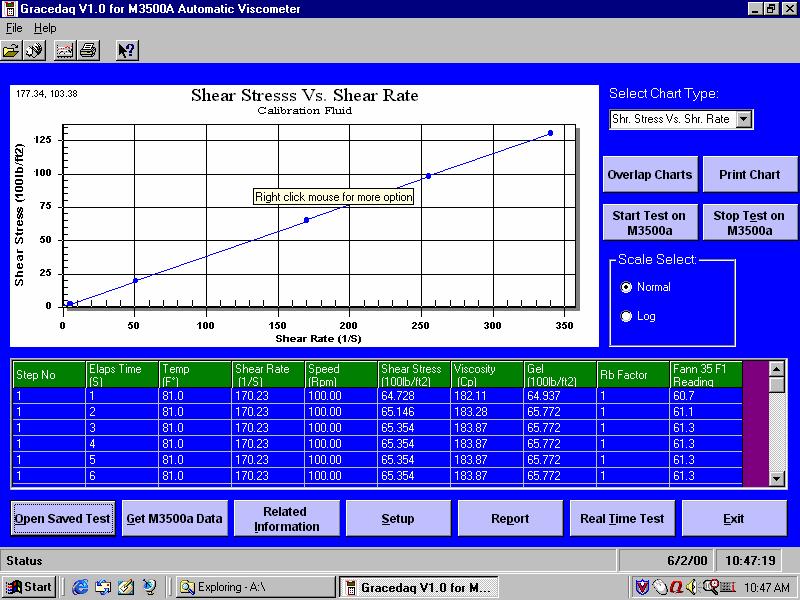The width and height of the screenshot is (800, 600).
Task: Click the Fann reading cell 60.7
Action: [706, 396]
